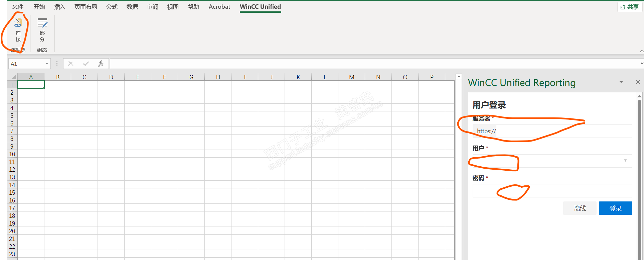Image resolution: width=644 pixels, height=260 pixels.
Task: Expand the 用户 user dropdown
Action: coord(625,161)
